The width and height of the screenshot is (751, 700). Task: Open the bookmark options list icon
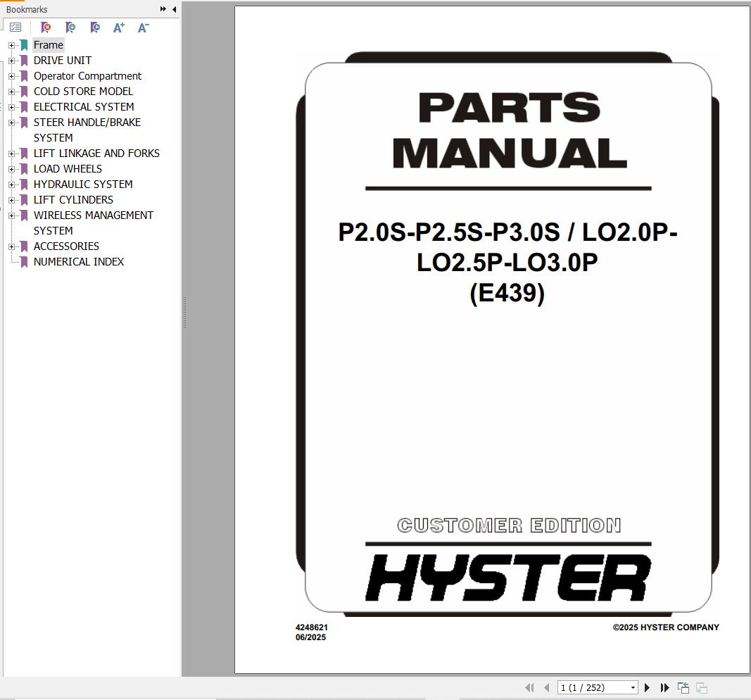pyautogui.click(x=15, y=27)
